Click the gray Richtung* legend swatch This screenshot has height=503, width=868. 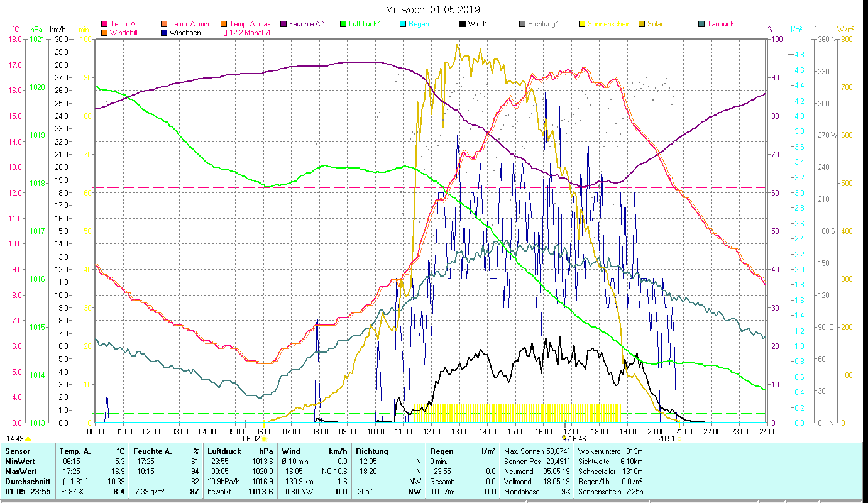tap(522, 25)
